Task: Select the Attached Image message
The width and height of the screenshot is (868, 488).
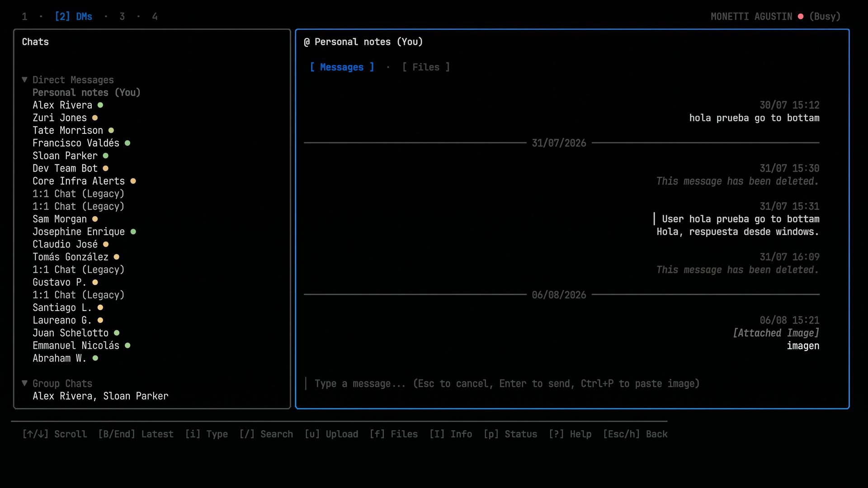Action: pos(776,333)
